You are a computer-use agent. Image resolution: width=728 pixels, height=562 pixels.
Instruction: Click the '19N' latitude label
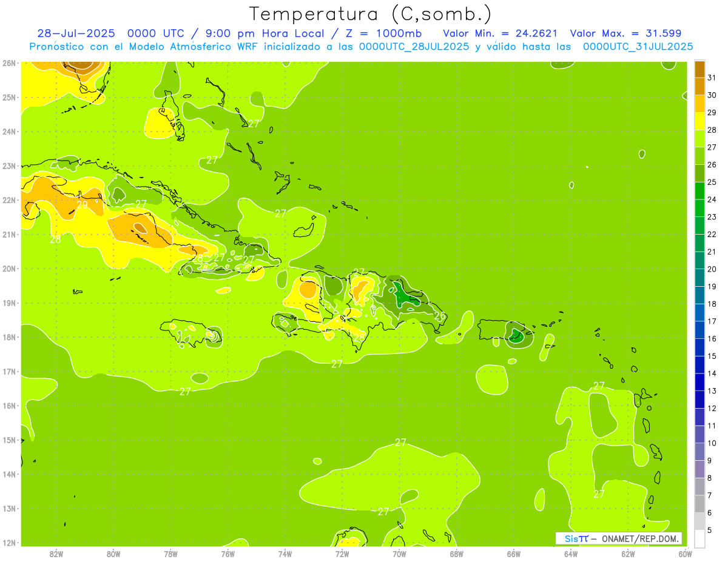[x=9, y=303]
